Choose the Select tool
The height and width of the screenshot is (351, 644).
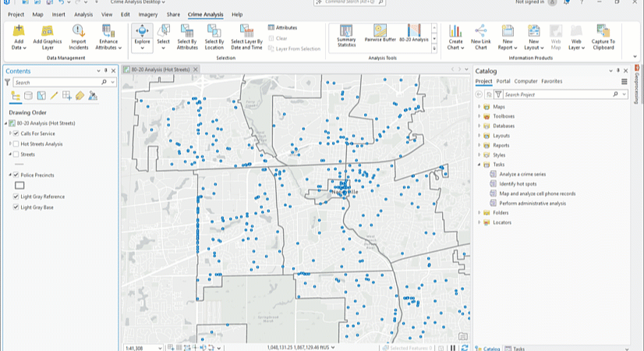pos(163,37)
